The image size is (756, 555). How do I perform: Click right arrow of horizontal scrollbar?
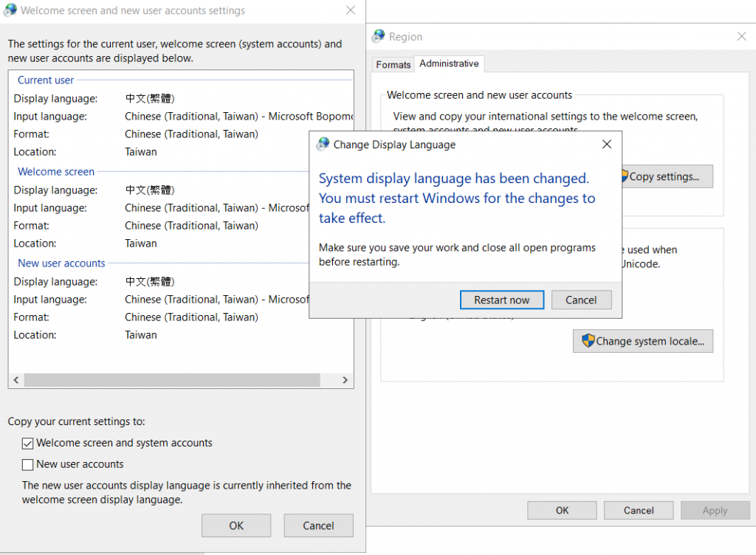point(346,379)
